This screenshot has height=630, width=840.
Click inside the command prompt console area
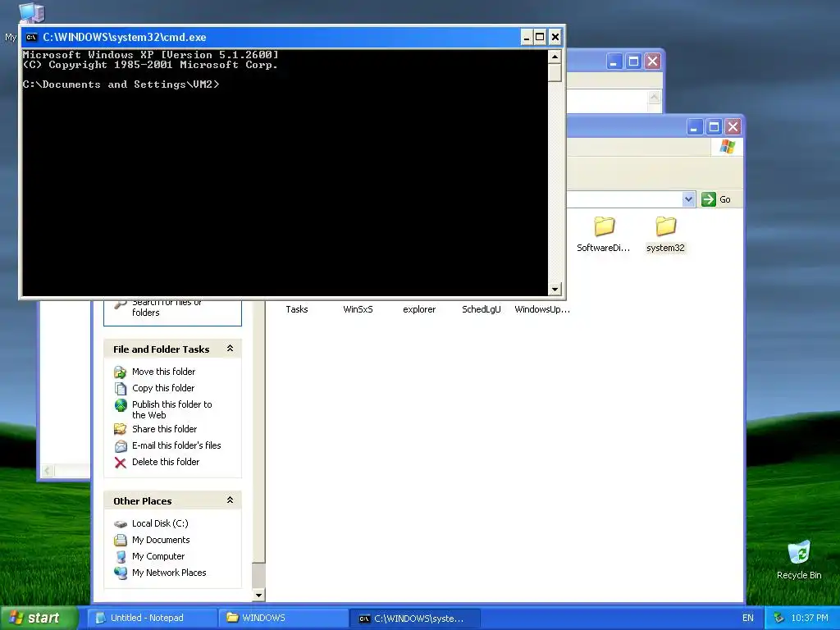click(x=285, y=172)
